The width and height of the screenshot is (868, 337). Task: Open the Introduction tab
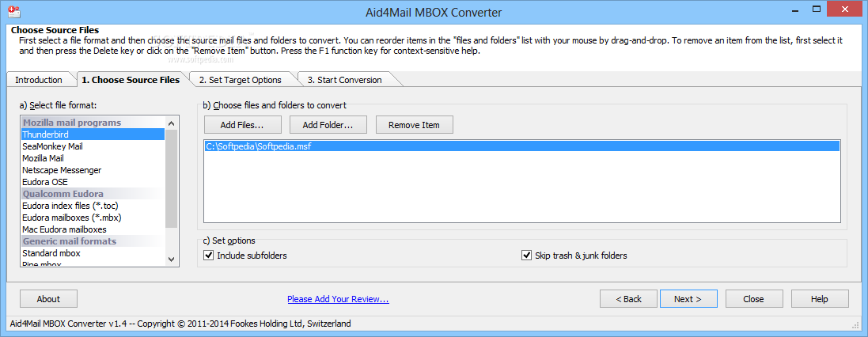(x=39, y=80)
